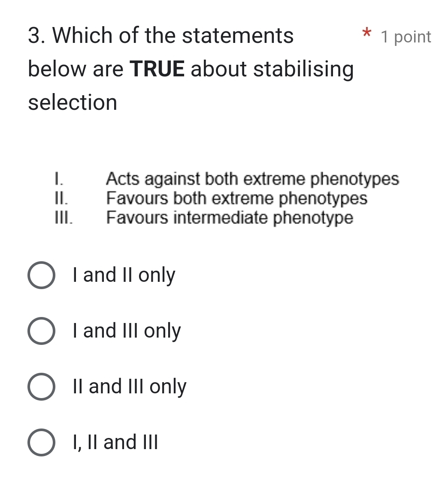This screenshot has height=480, width=448.
Task: Click the "II and III only" label text
Action: point(130,386)
